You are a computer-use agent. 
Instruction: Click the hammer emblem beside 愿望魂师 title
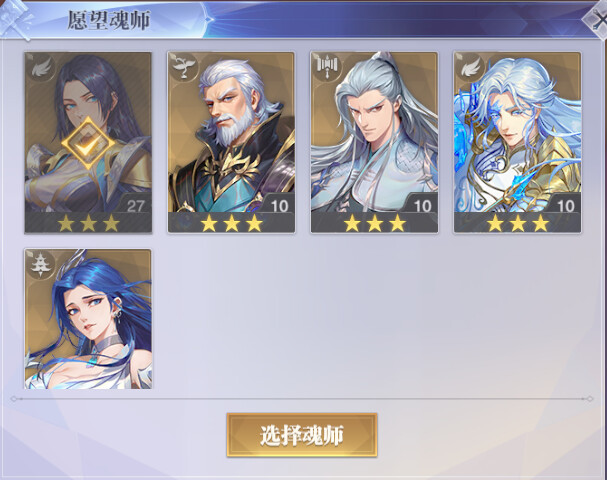click(15, 19)
